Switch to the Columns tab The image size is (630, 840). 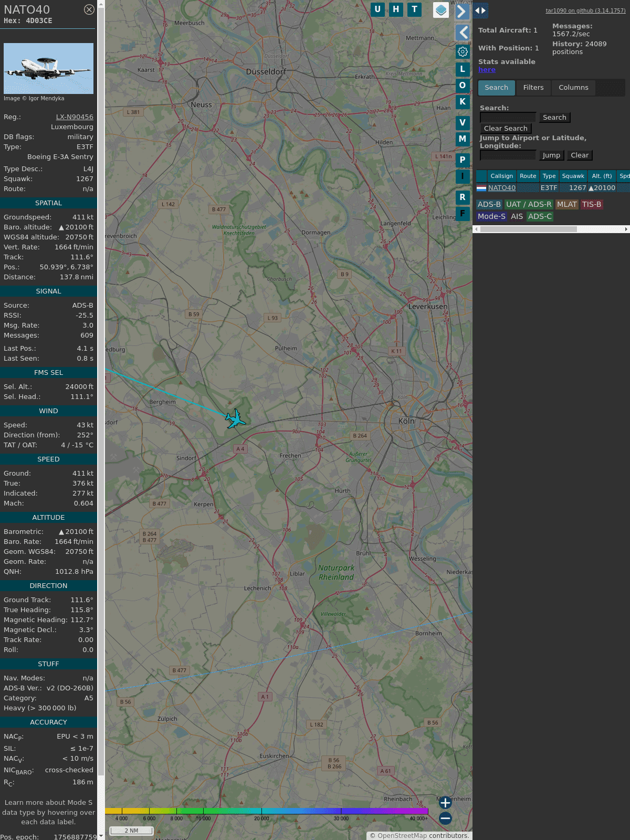[x=573, y=88]
